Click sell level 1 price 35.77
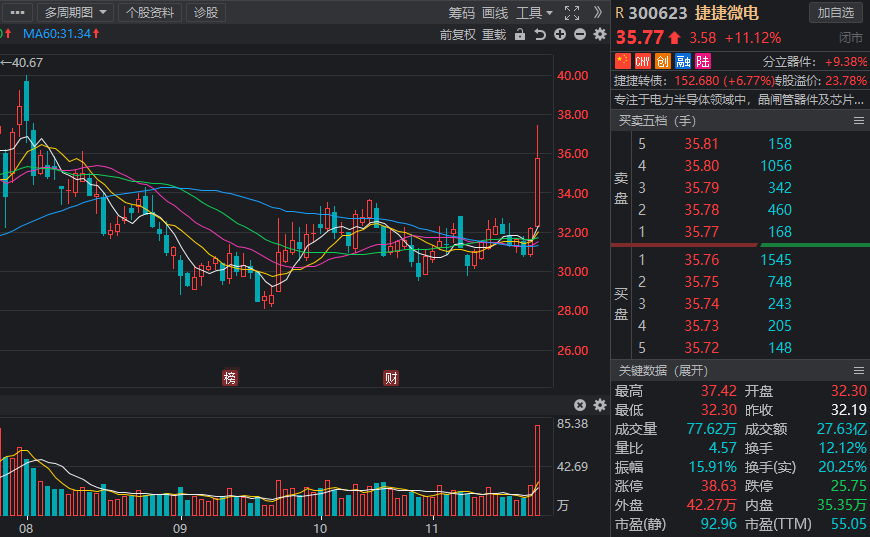 [x=701, y=231]
